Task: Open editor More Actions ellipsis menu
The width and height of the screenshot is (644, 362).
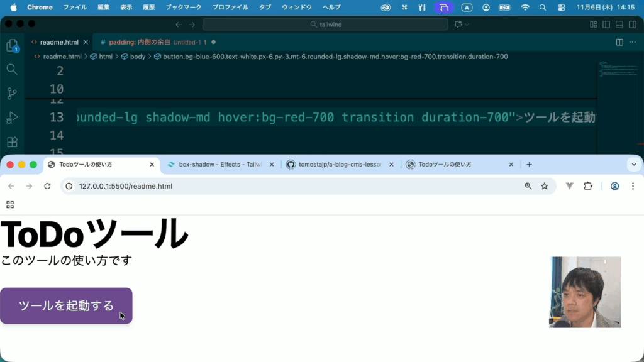Action: tap(632, 42)
